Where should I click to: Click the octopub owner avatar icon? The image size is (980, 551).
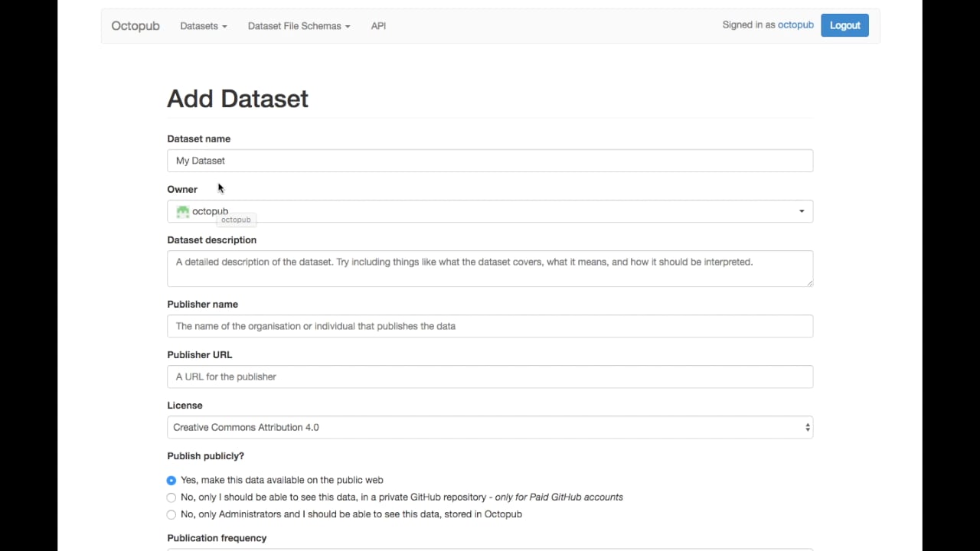[x=182, y=211]
